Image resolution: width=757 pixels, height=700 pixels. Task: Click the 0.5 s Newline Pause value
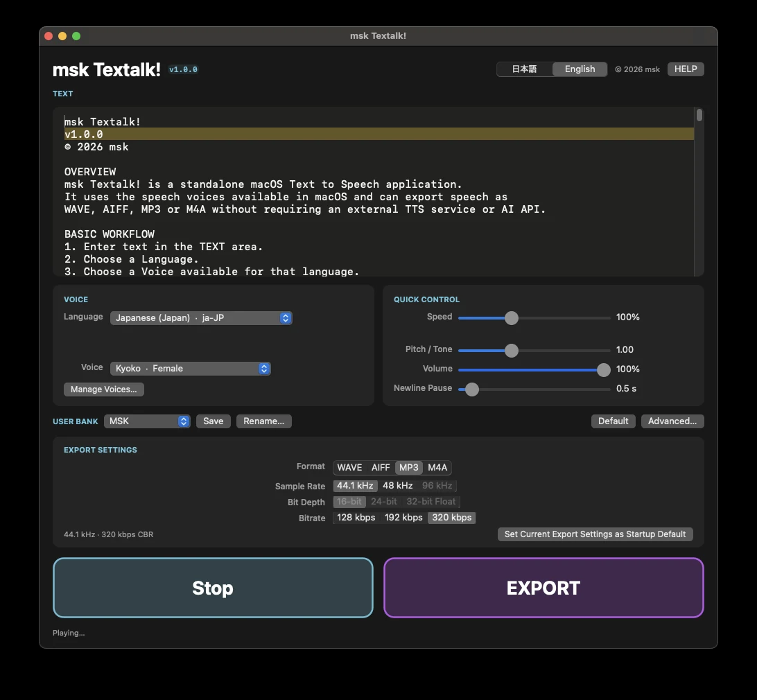point(626,389)
